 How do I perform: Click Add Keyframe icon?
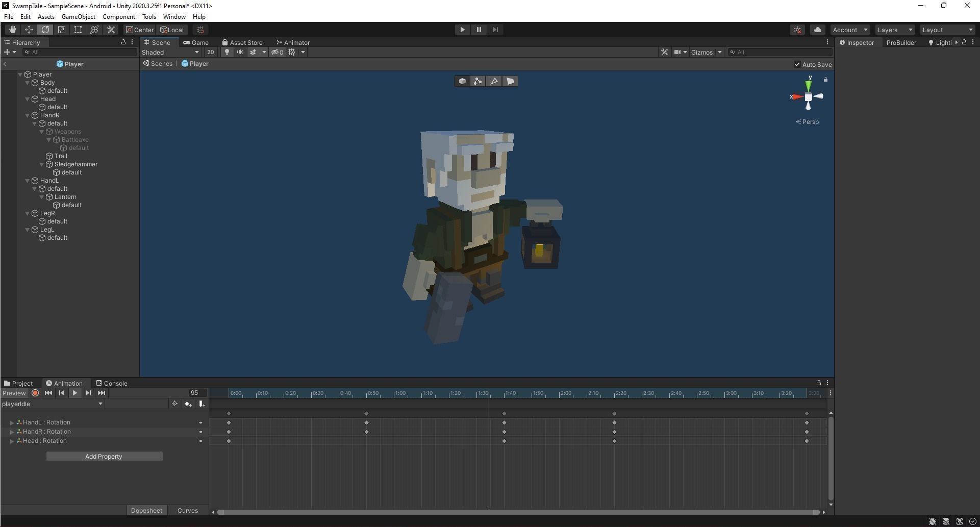[x=188, y=404]
